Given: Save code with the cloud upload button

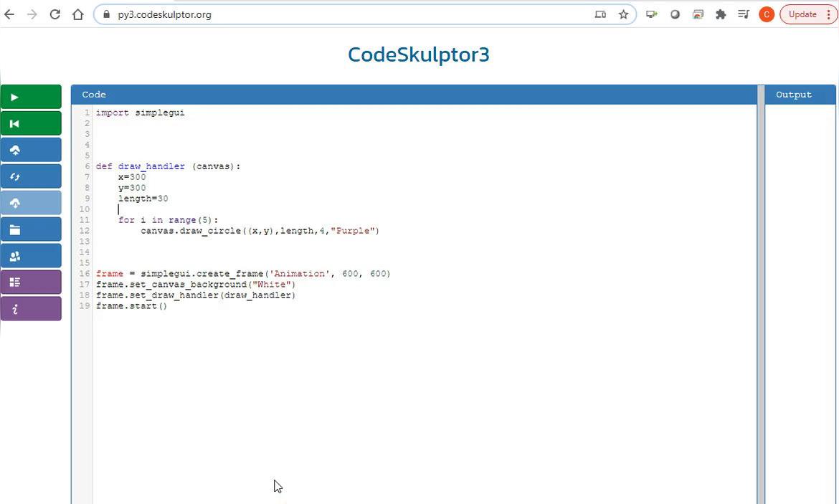Looking at the screenshot, I should pos(30,150).
